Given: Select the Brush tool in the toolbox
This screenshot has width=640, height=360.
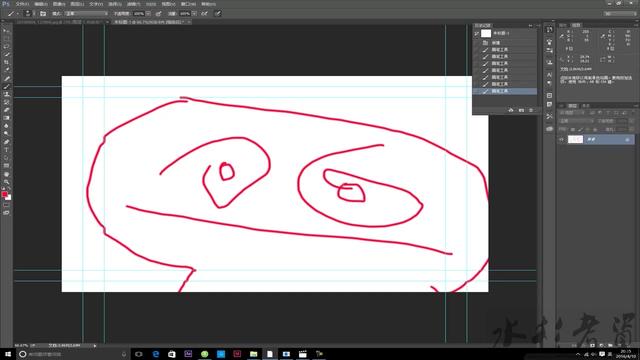Looking at the screenshot, I should pyautogui.click(x=6, y=87).
